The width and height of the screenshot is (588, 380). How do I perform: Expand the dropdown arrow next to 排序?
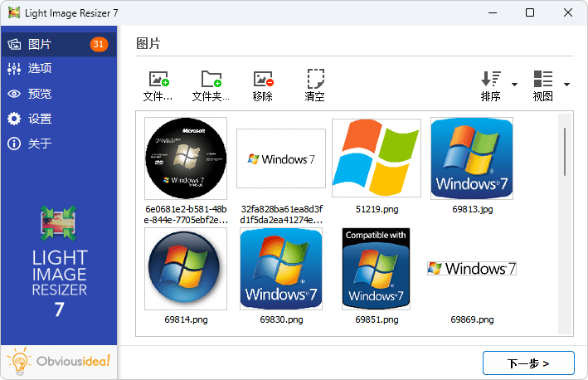(x=514, y=85)
